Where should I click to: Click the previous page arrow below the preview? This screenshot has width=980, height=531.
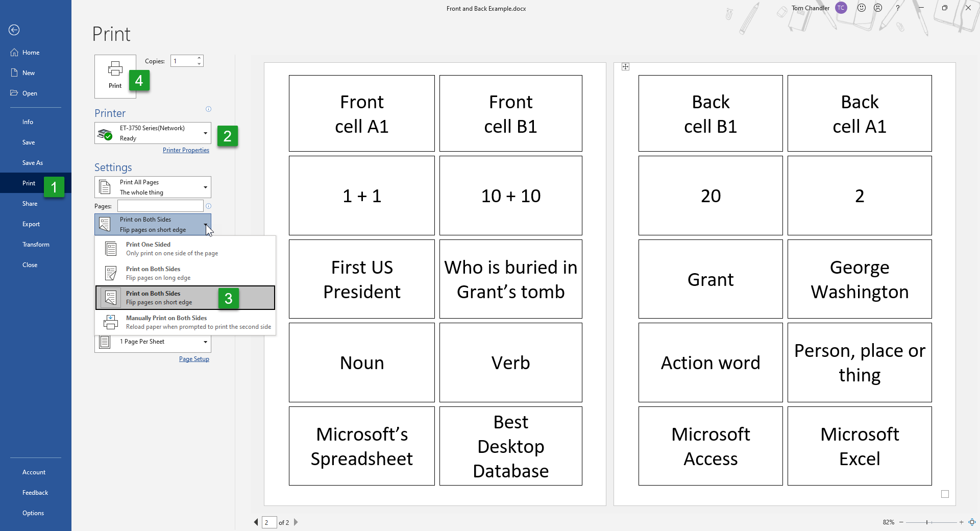coord(256,522)
